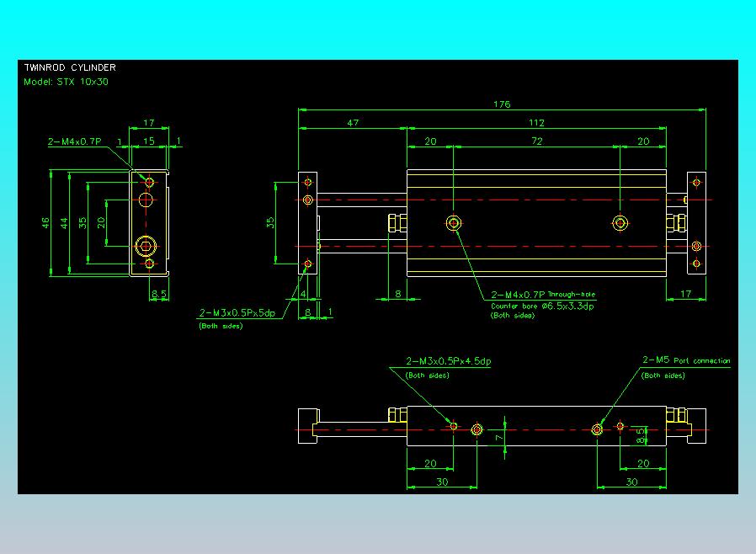Select the "2-M3x0.5Px4.5dp" callout
756x554 pixels.
click(x=449, y=361)
